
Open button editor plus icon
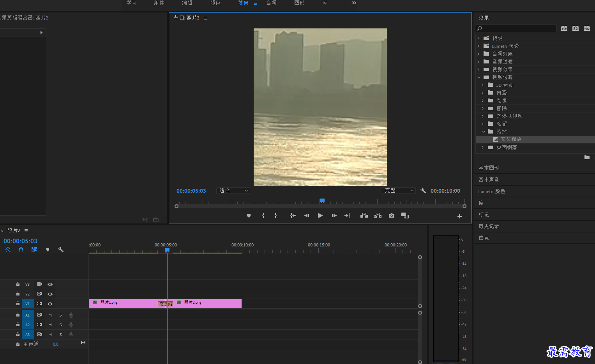459,216
